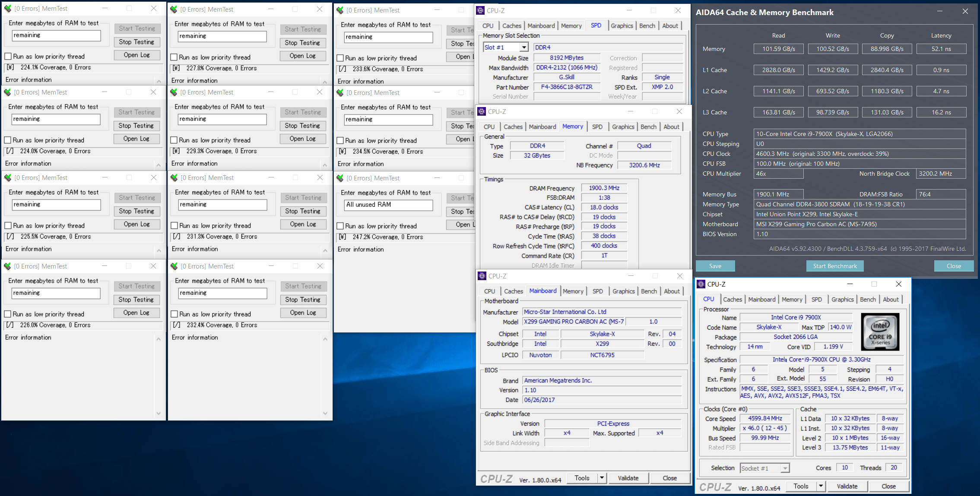Open the Tools dropdown arrow in the CPU-Z CPU window
The height and width of the screenshot is (496, 980).
coord(821,486)
